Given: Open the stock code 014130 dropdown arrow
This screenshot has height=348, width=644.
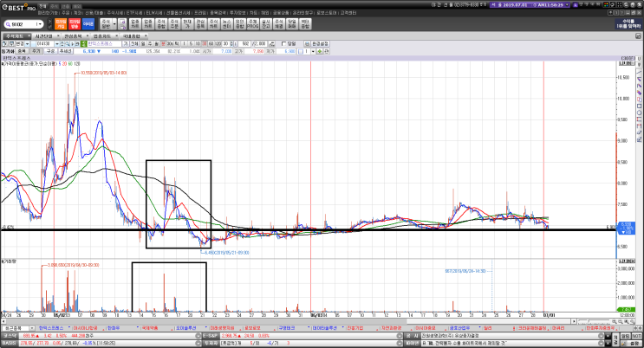Looking at the screenshot, I should point(56,43).
